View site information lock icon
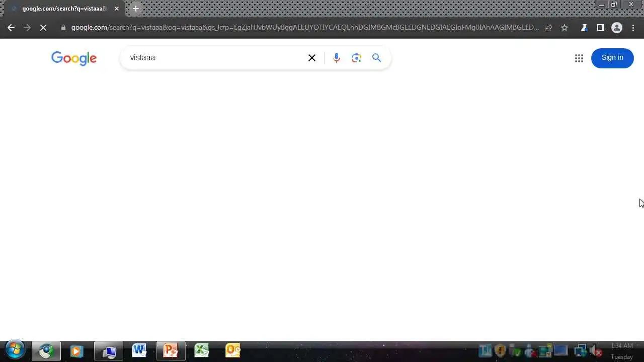The width and height of the screenshot is (644, 362). click(x=63, y=28)
